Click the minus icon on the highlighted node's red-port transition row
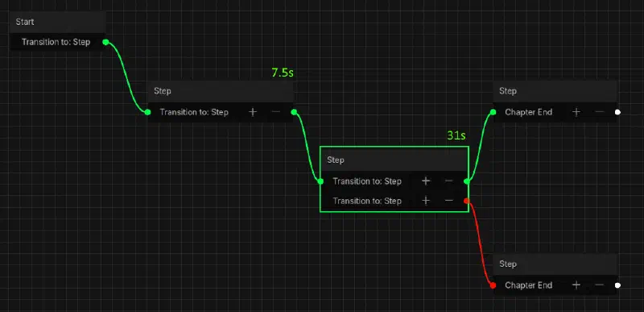644x312 pixels. coord(449,201)
